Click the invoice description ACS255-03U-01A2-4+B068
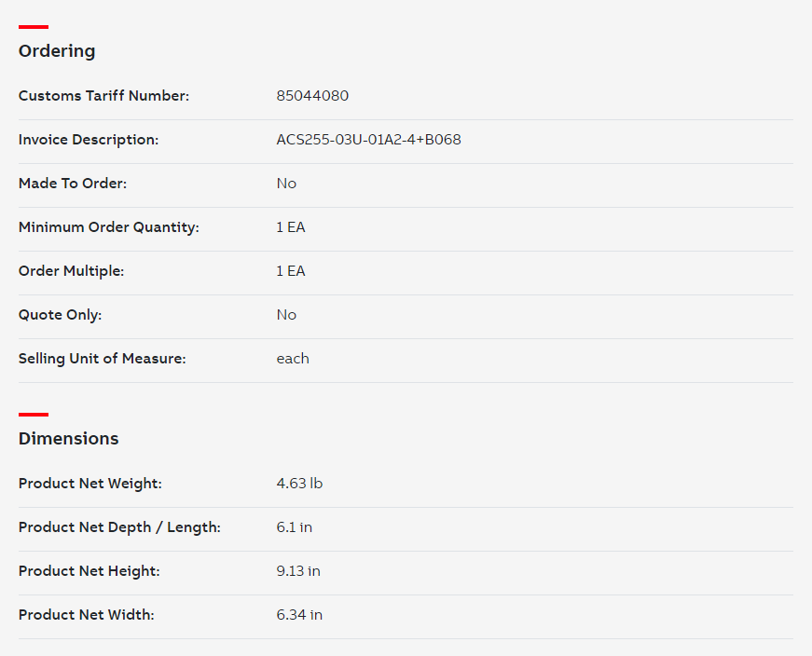 tap(369, 140)
